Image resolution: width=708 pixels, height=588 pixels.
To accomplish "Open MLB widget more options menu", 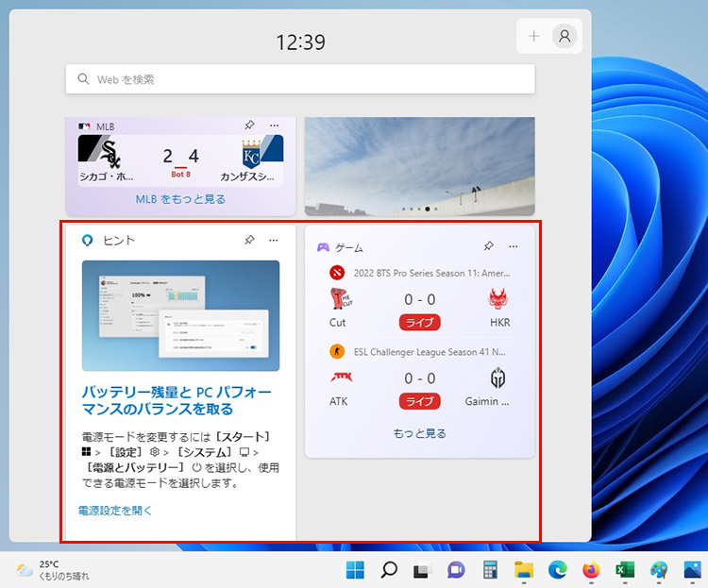I will [x=274, y=126].
